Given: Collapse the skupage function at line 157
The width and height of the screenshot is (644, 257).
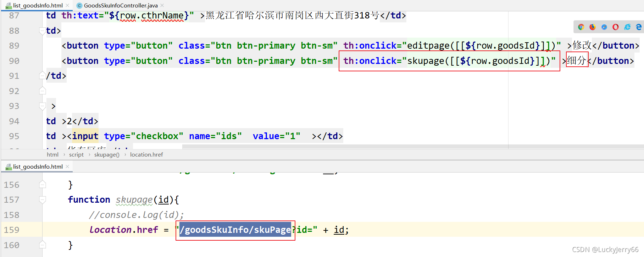Looking at the screenshot, I should [x=43, y=200].
